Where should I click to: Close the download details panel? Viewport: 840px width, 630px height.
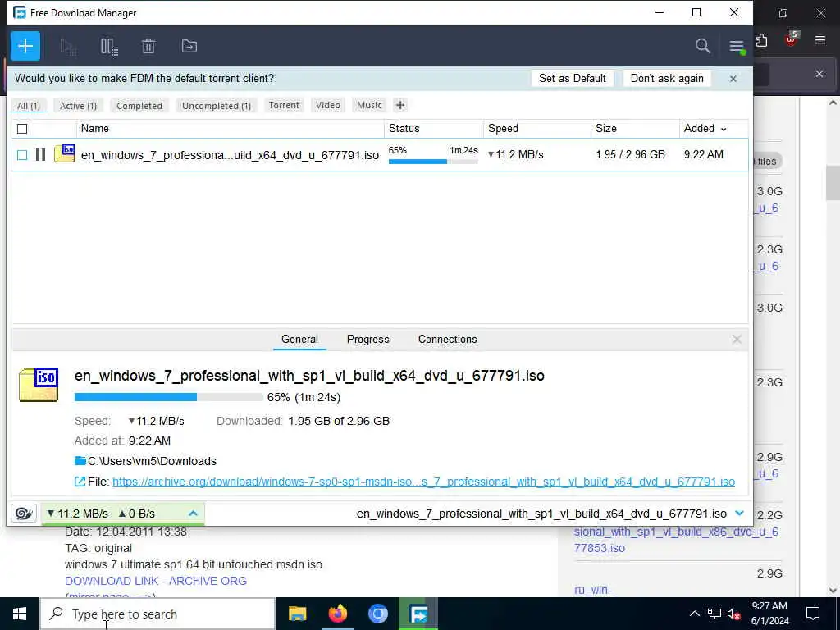point(737,339)
